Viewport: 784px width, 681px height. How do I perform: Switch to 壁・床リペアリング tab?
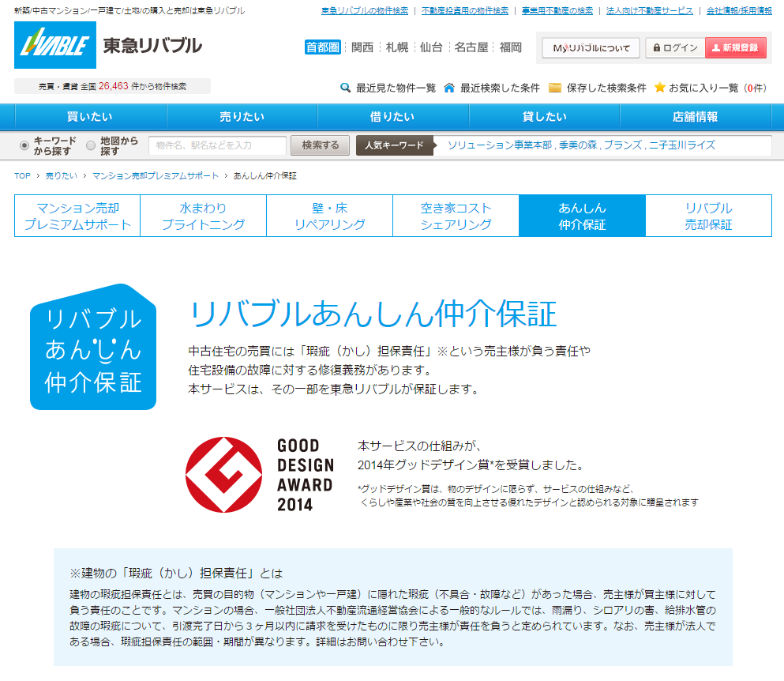pos(329,216)
